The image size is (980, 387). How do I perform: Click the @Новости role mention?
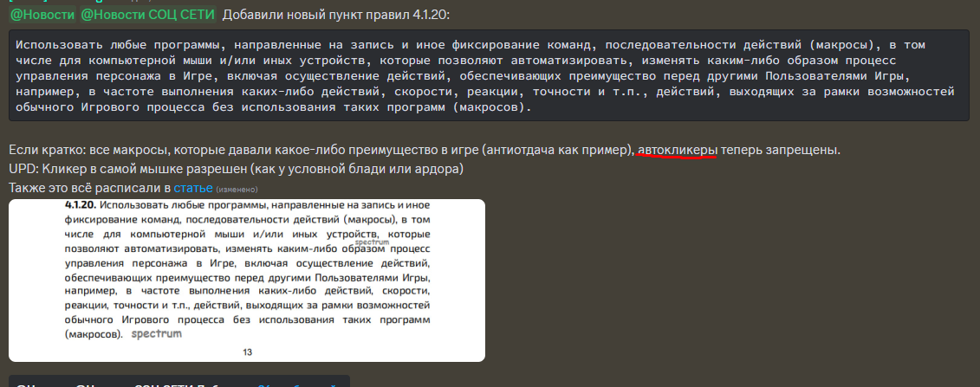[x=42, y=15]
